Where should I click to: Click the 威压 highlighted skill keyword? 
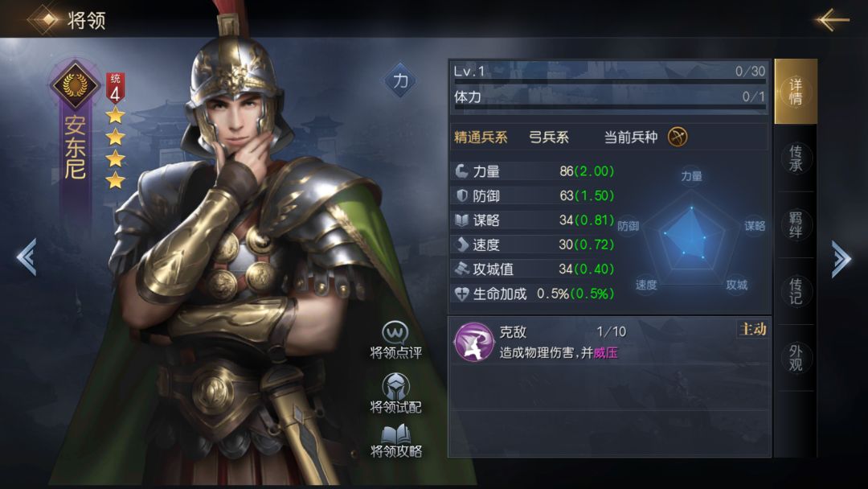(606, 353)
